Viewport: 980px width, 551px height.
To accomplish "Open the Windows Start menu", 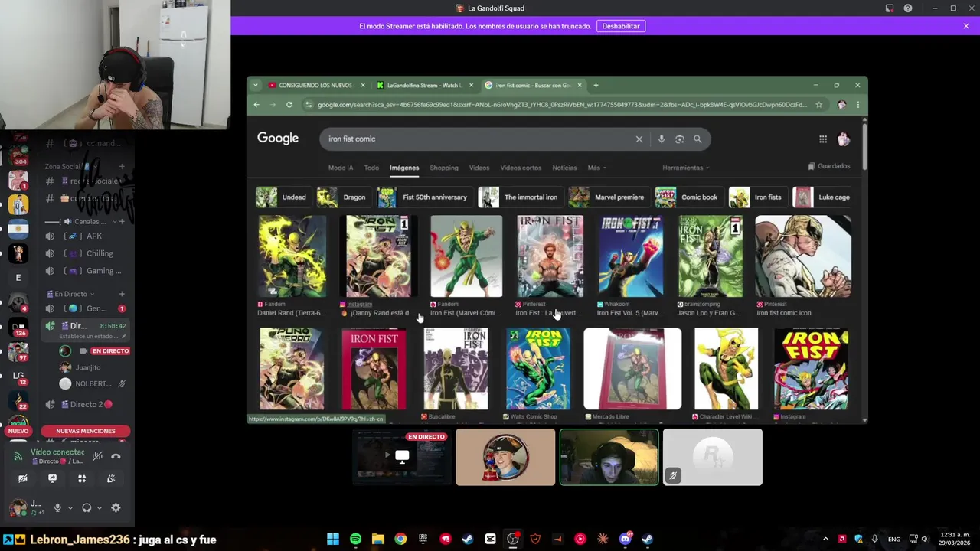I will click(x=333, y=539).
